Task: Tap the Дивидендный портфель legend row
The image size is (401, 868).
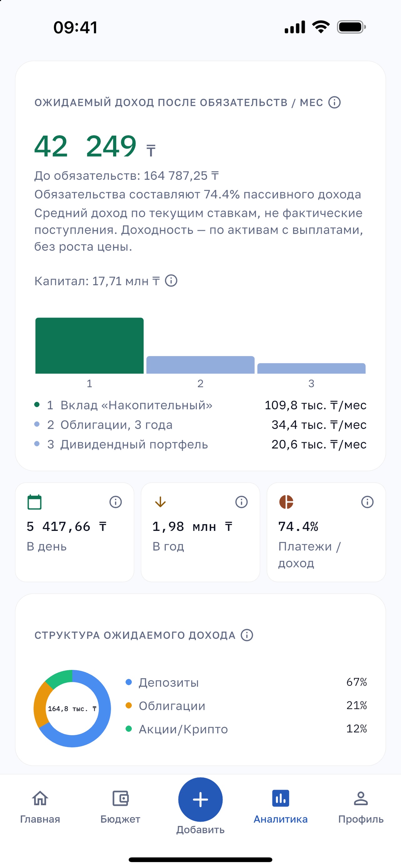Action: pos(200,444)
